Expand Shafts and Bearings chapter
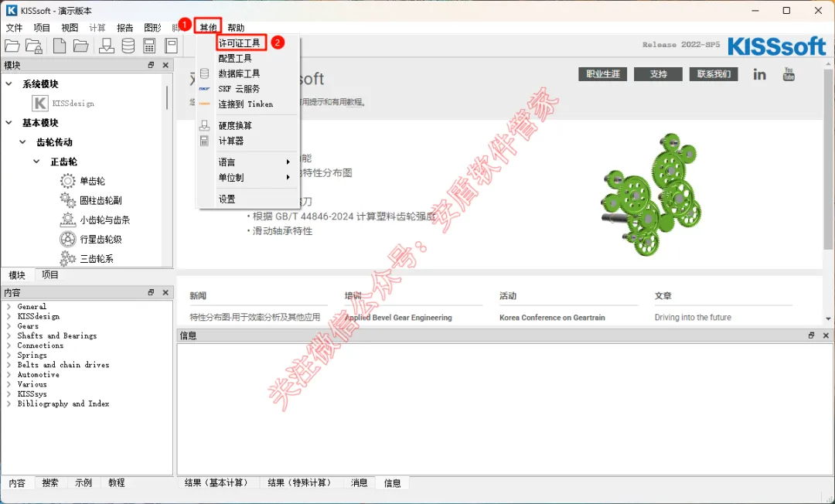Screen dimensions: 835x504 coord(9,335)
